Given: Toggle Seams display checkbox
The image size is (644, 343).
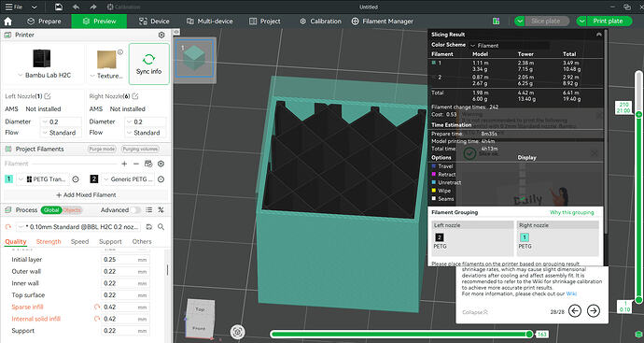Looking at the screenshot, I should [x=433, y=199].
